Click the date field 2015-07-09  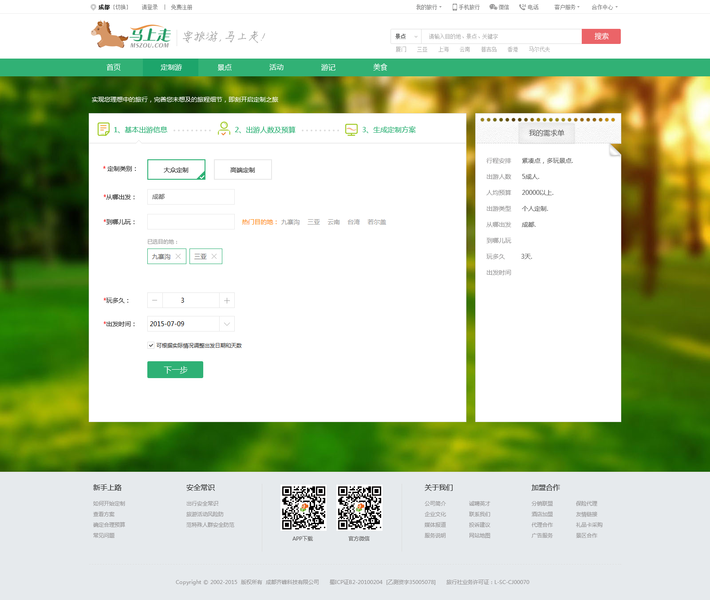(183, 324)
